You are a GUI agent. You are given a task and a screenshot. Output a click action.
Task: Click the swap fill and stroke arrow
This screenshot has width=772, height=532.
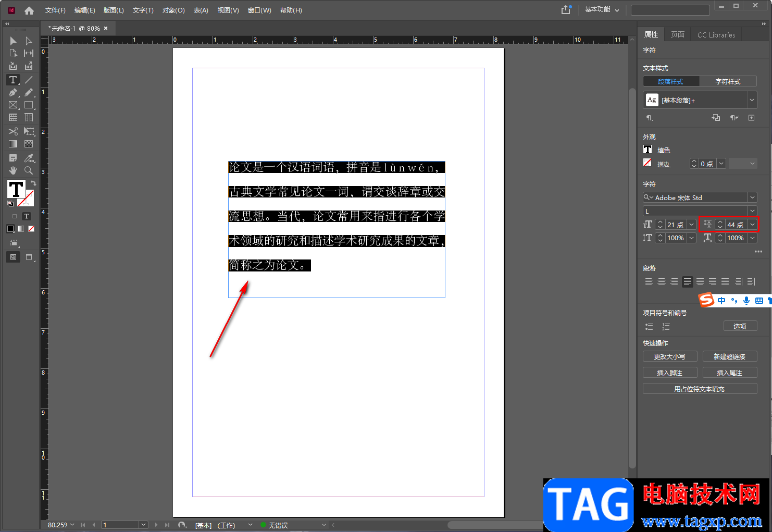coord(33,183)
